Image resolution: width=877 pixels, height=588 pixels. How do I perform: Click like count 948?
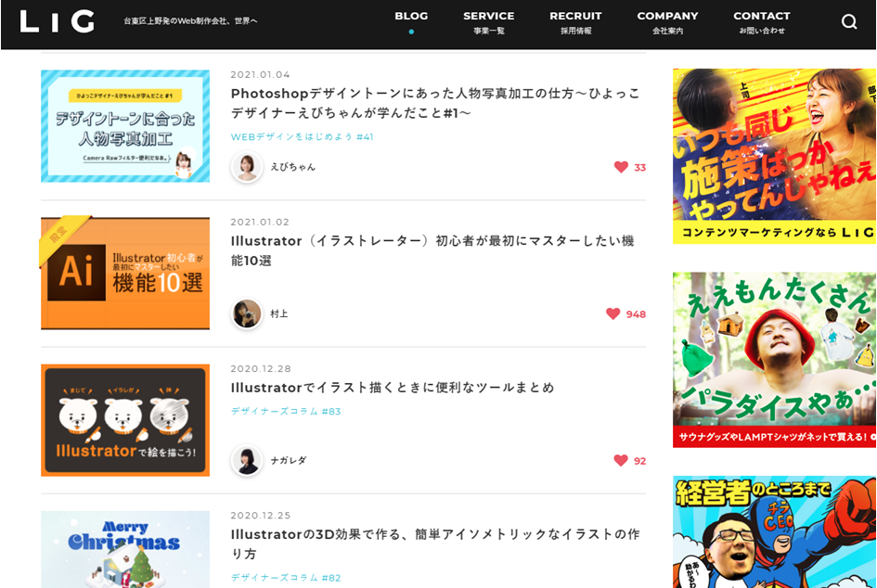636,314
